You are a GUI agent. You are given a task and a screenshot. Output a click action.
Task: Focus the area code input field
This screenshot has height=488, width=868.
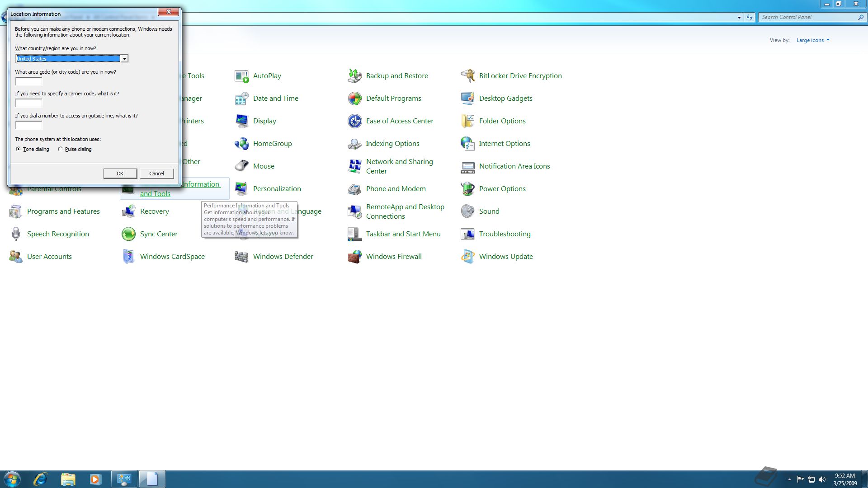pyautogui.click(x=28, y=81)
